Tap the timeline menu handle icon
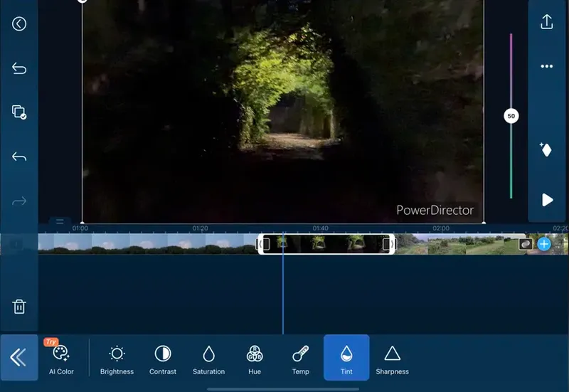The width and height of the screenshot is (569, 392). [60, 221]
